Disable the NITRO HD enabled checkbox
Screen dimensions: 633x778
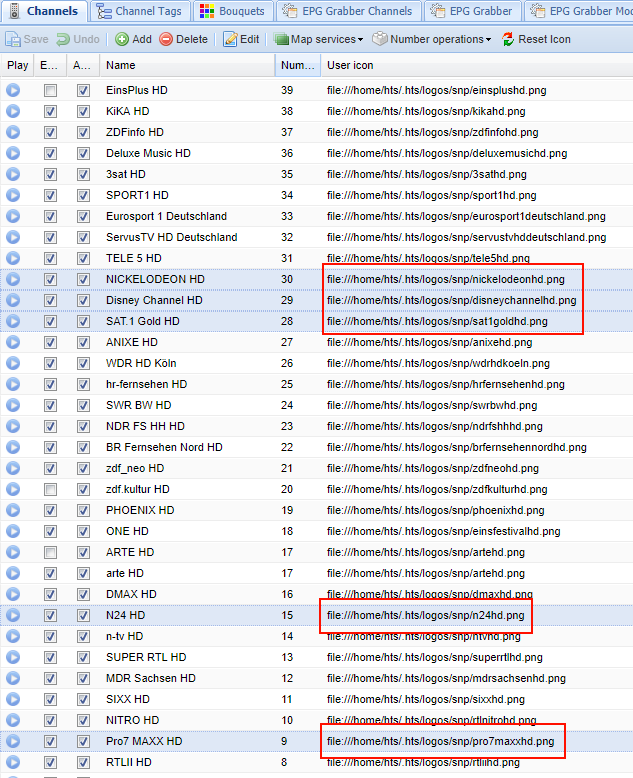pyautogui.click(x=50, y=720)
